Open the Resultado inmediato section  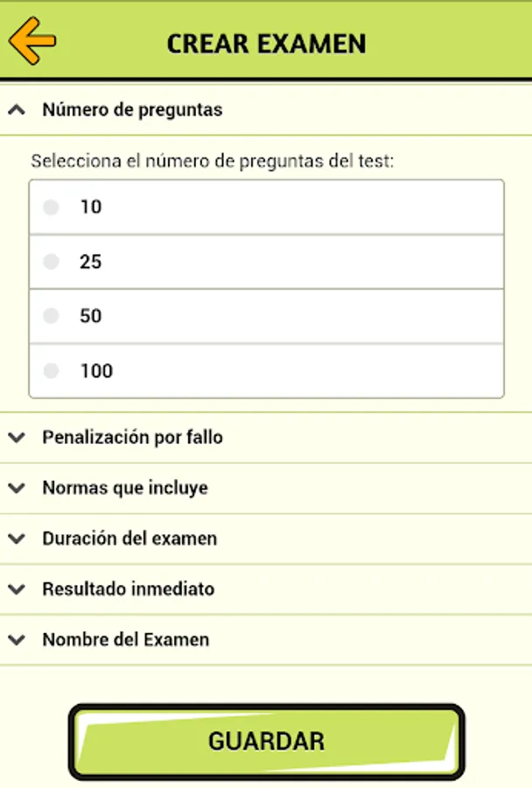pyautogui.click(x=128, y=589)
